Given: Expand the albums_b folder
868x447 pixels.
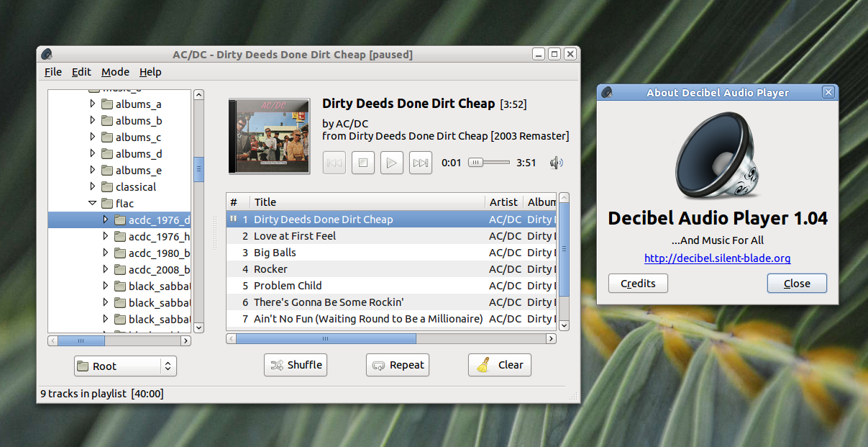Looking at the screenshot, I should click(x=92, y=120).
